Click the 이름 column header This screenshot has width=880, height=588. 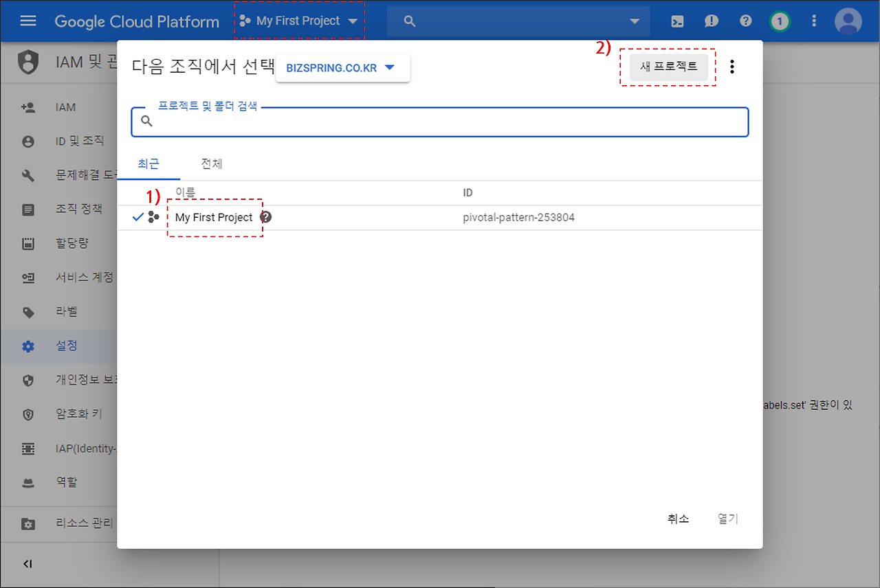186,193
